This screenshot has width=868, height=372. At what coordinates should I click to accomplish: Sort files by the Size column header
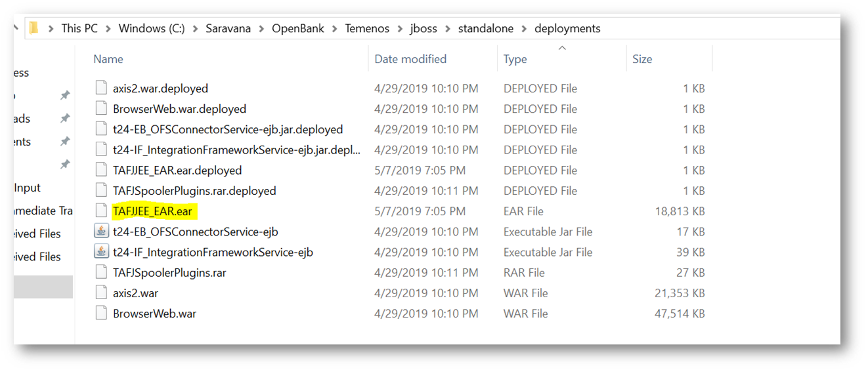pos(642,59)
